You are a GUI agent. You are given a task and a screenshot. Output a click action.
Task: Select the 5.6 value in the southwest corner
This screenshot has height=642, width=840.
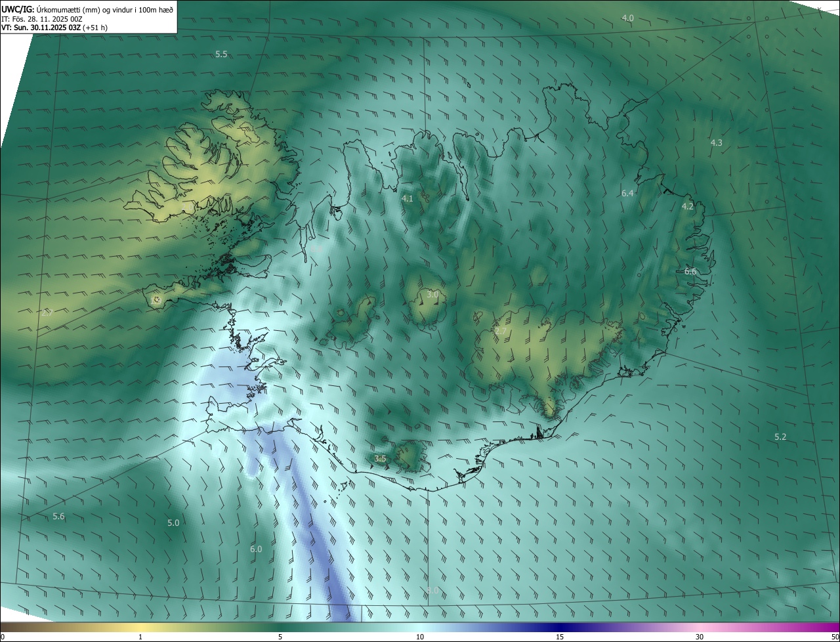click(x=58, y=517)
